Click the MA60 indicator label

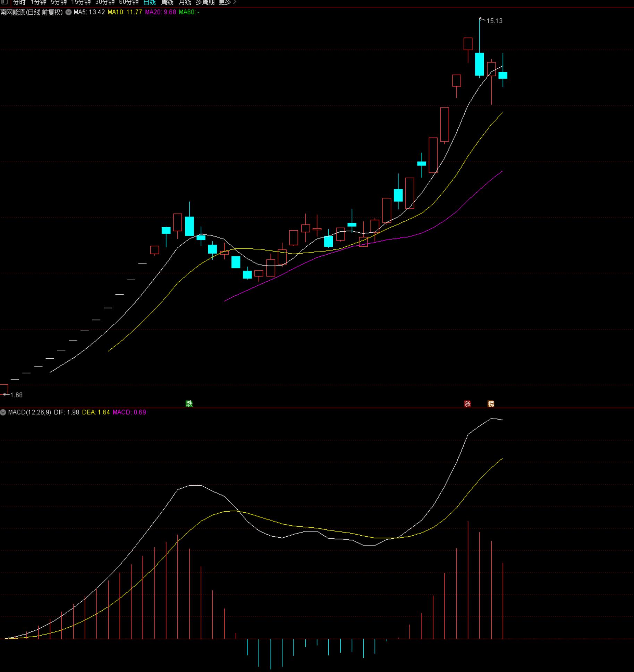[x=189, y=12]
